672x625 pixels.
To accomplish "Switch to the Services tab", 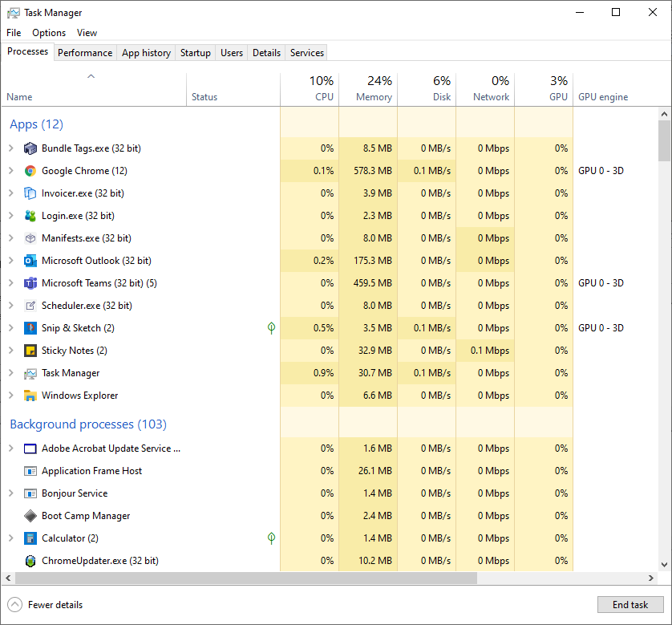I will (307, 53).
